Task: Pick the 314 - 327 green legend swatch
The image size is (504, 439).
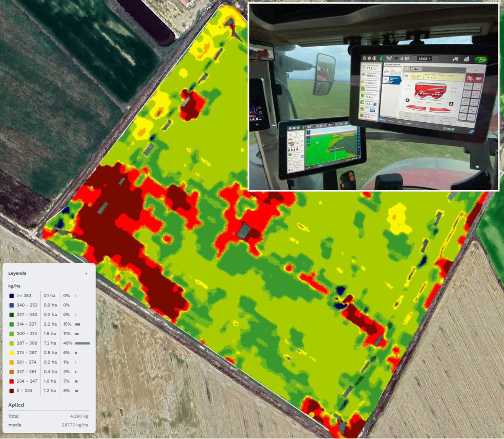Action: point(11,324)
